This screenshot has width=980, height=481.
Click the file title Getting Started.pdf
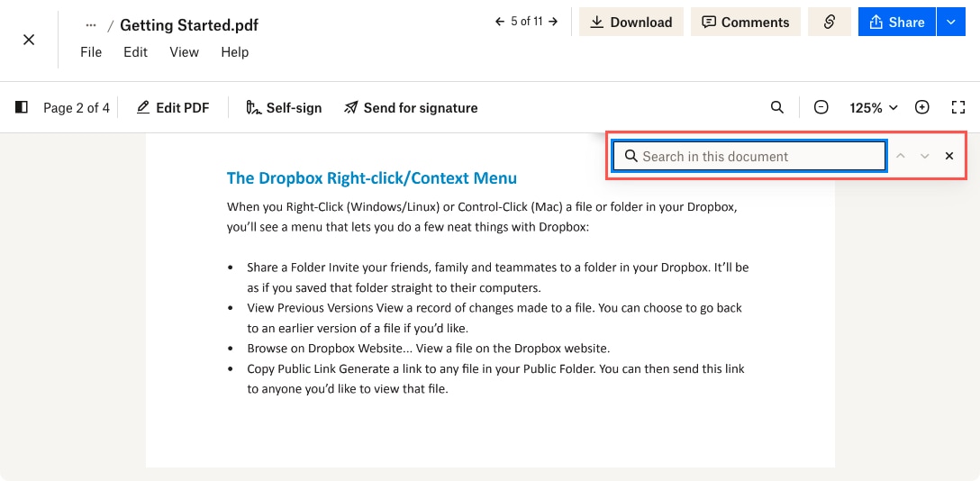(189, 25)
